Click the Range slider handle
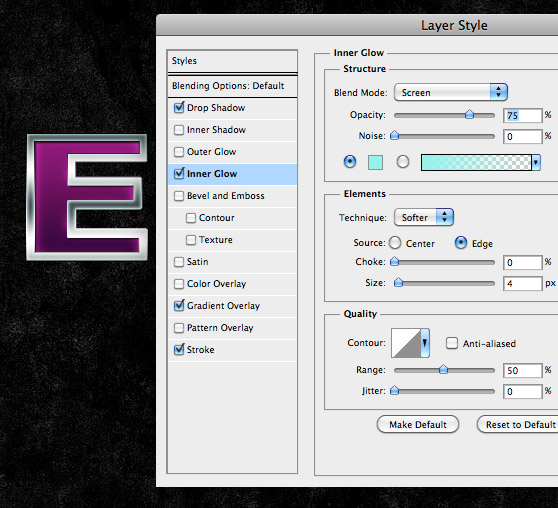 pos(443,370)
